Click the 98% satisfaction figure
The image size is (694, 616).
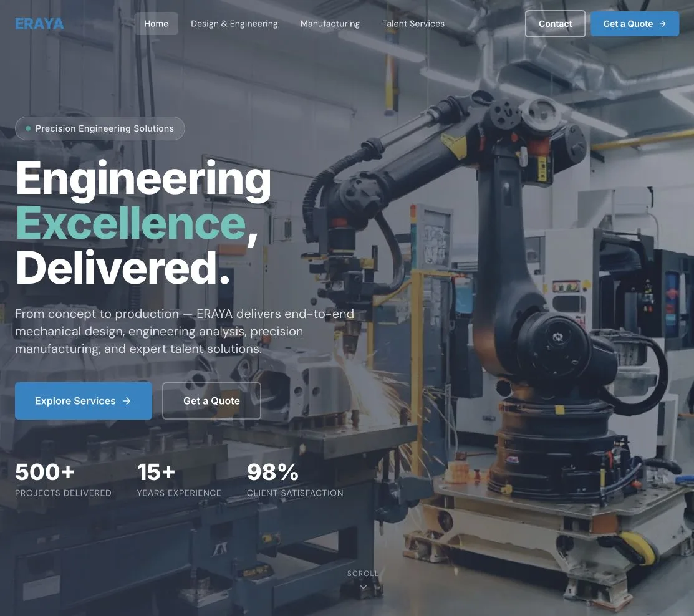pos(272,472)
